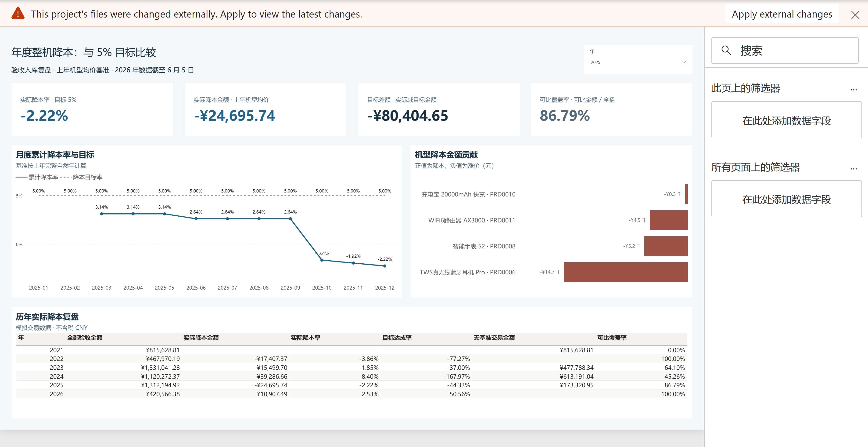Select the cell ¥477,788.34 in 2023 row

point(577,368)
